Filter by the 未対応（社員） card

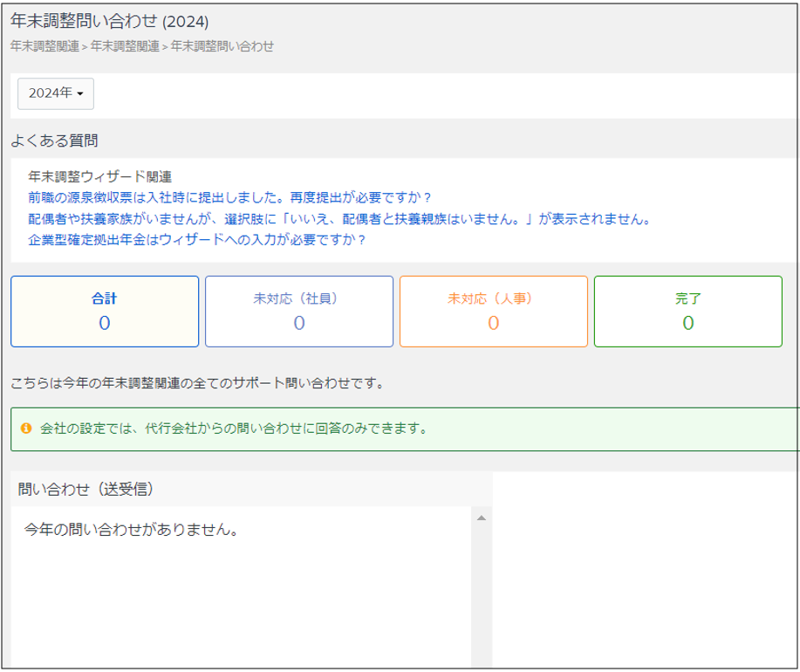tap(299, 312)
